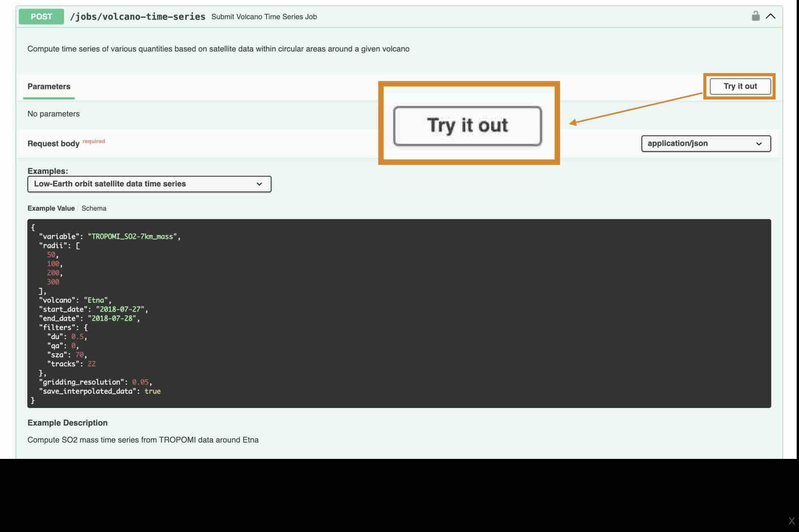Click the green POST method badge
Screen dimensions: 799x532
tap(41, 17)
